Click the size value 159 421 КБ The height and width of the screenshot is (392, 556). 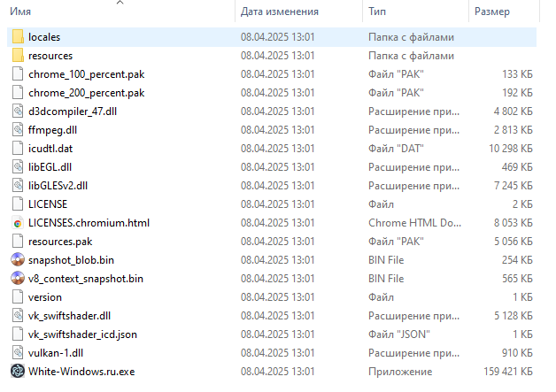click(508, 372)
